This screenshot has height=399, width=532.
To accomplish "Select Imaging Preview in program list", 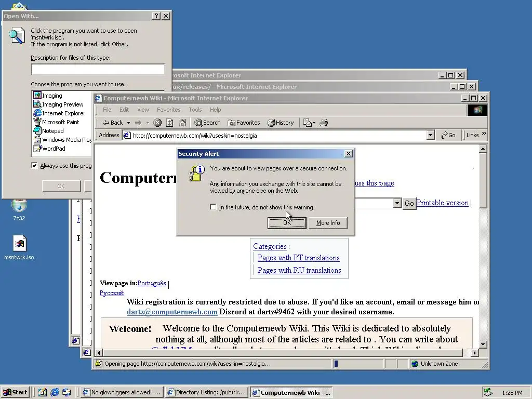I will tap(58, 104).
